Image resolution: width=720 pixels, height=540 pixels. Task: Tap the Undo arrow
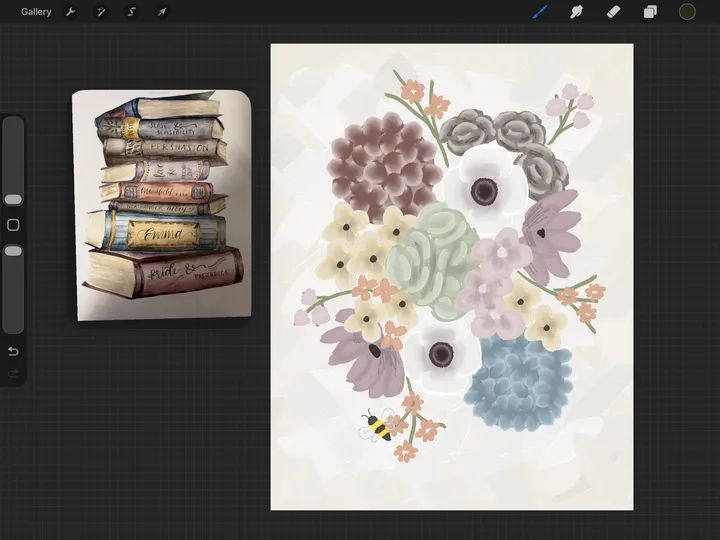13,352
